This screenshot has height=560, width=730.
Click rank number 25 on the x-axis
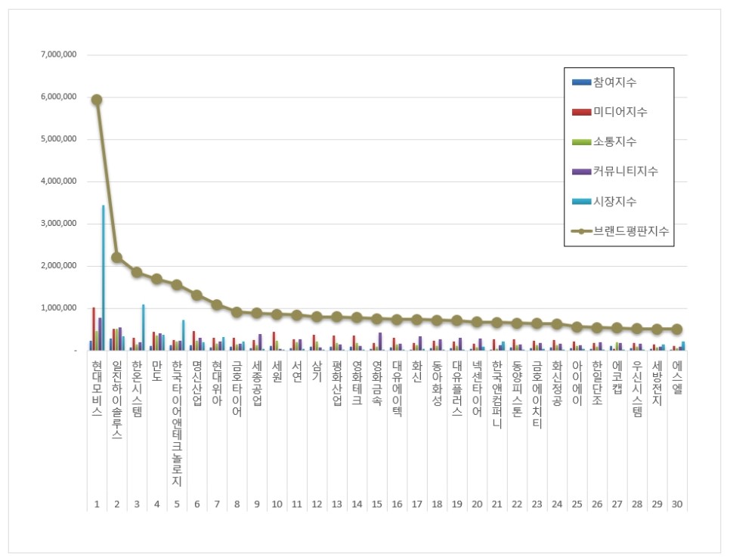tap(577, 504)
